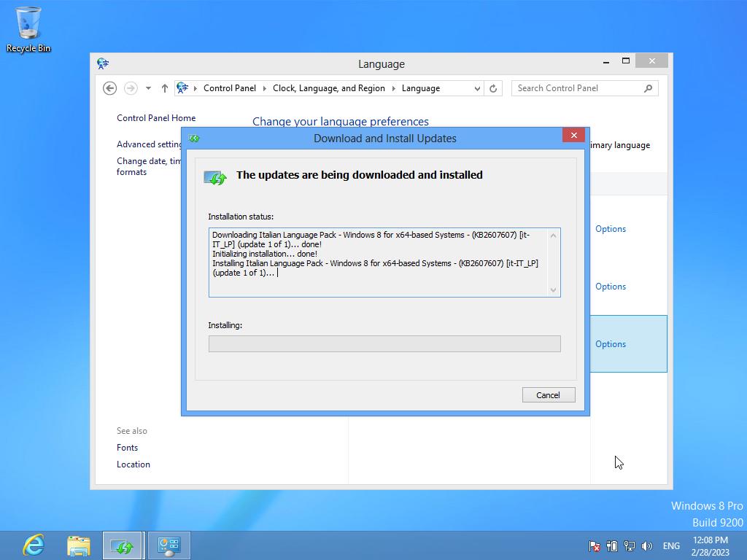Image resolution: width=747 pixels, height=560 pixels.
Task: Minimize the Language window
Action: pos(606,61)
